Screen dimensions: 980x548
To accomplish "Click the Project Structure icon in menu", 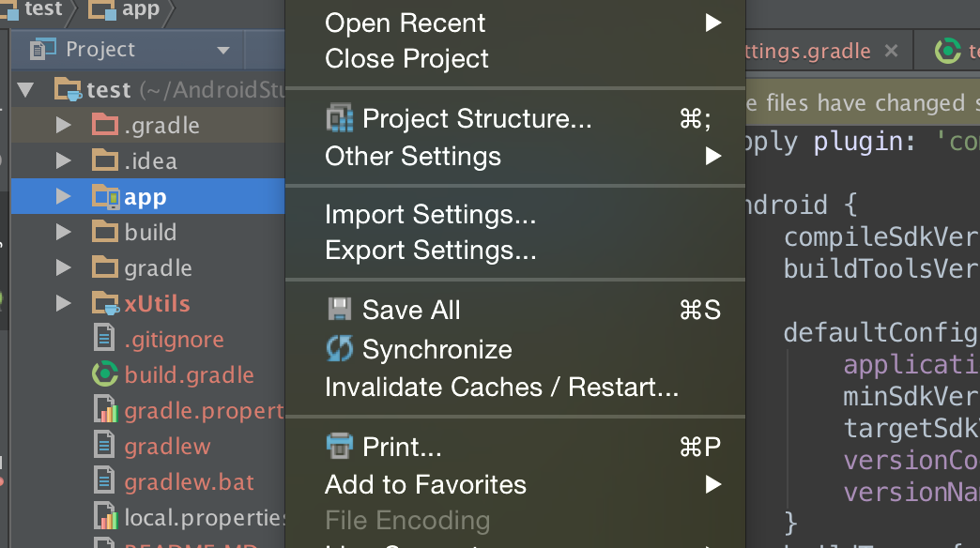I will [340, 118].
